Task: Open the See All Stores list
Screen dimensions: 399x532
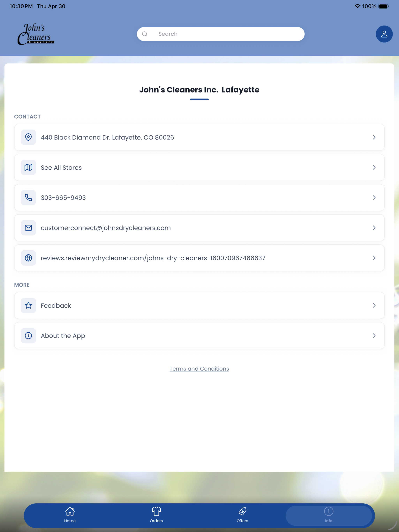Action: pyautogui.click(x=199, y=167)
